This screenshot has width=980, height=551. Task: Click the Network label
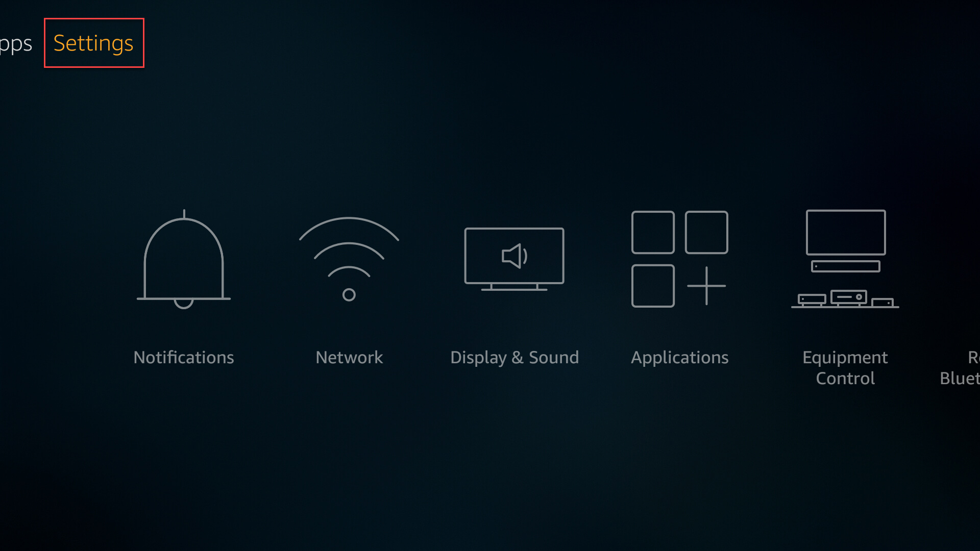pos(349,358)
